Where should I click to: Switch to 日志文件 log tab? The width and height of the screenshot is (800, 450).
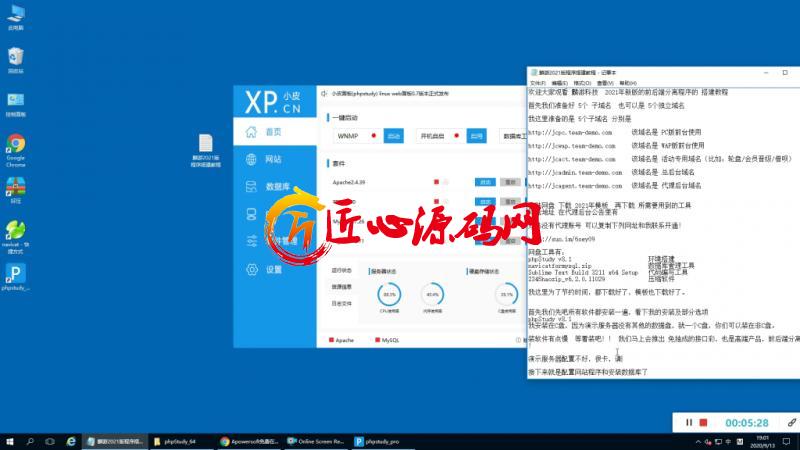[341, 304]
